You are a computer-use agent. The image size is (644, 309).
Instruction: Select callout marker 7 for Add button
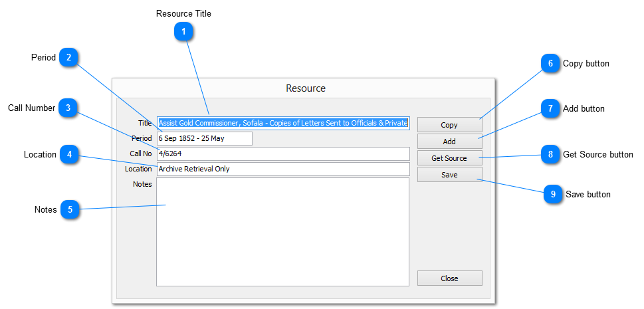pyautogui.click(x=550, y=108)
